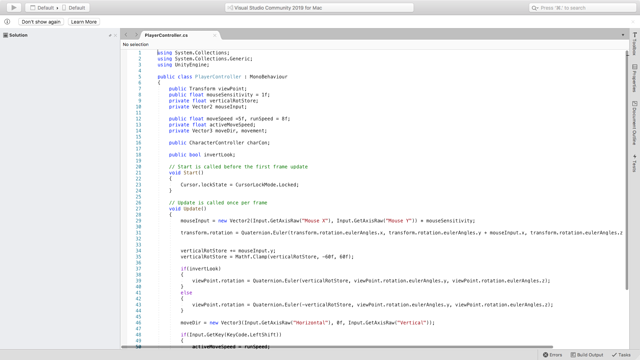Open the Toolbox side panel

pyautogui.click(x=635, y=44)
